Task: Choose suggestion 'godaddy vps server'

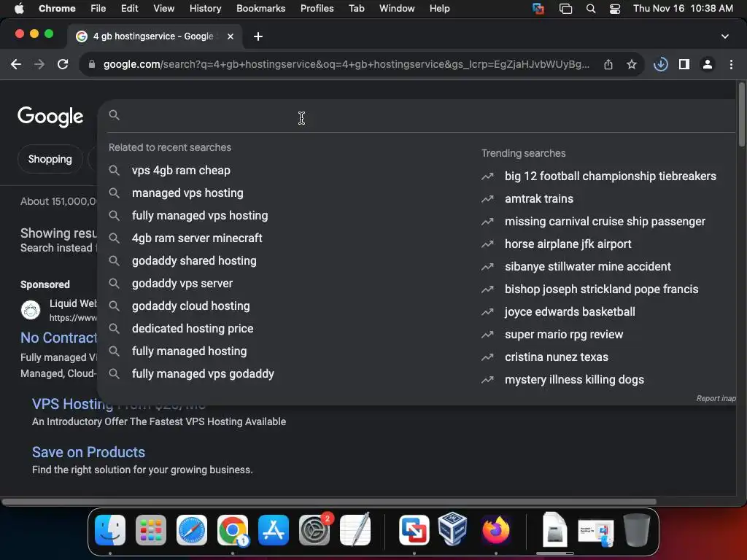Action: [182, 284]
